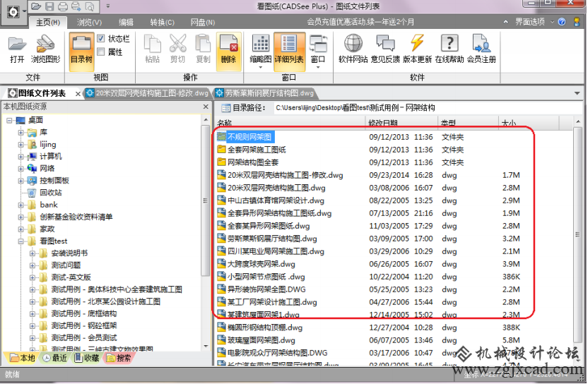Click the 搜索 search bottom tab
This screenshot has height=384, width=588.
pyautogui.click(x=119, y=358)
